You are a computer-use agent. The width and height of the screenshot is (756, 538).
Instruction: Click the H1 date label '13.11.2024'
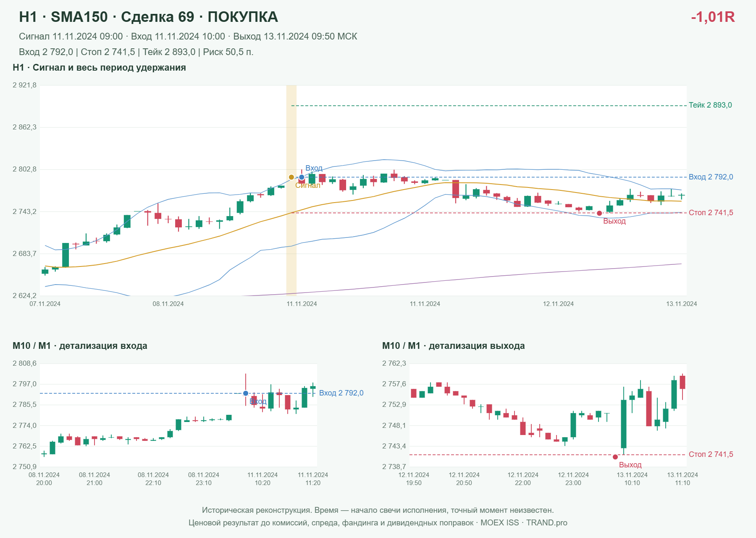(x=681, y=304)
